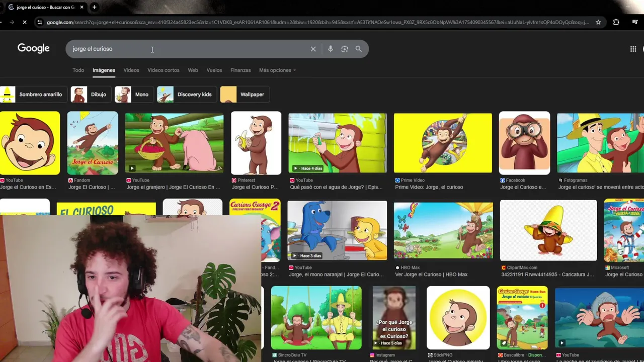The width and height of the screenshot is (644, 362).
Task: Open Google Lens image search icon
Action: 344,49
